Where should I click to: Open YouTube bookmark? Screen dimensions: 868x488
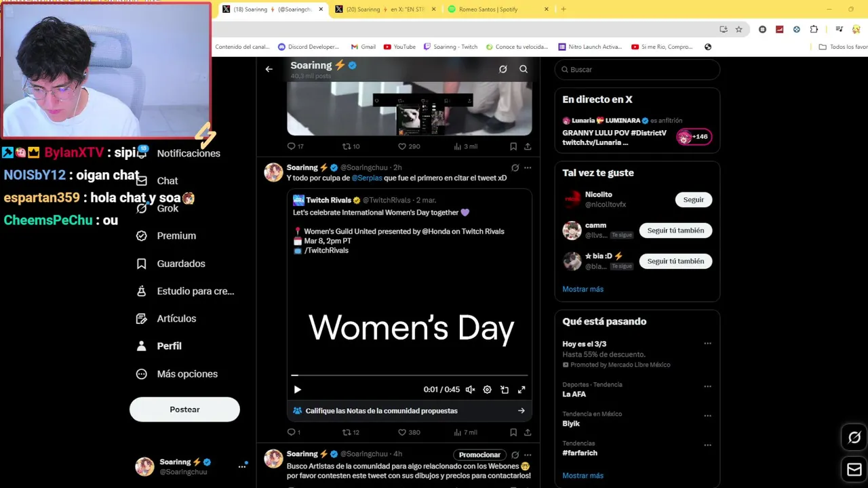(399, 47)
